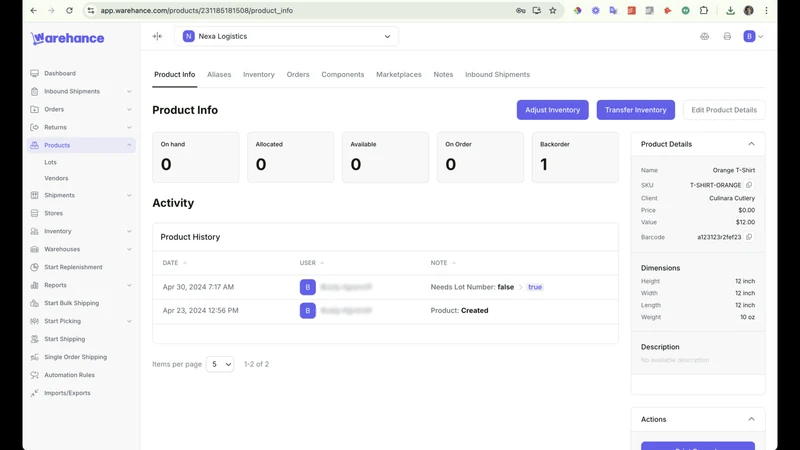
Task: Click the Inventory sidebar icon
Action: [34, 231]
